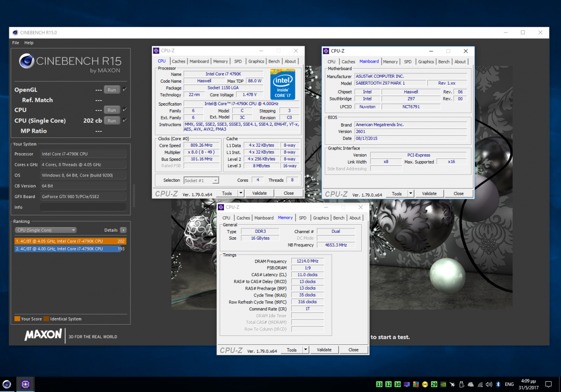Open the Cinebench File menu
561x392 pixels.
pyautogui.click(x=15, y=43)
